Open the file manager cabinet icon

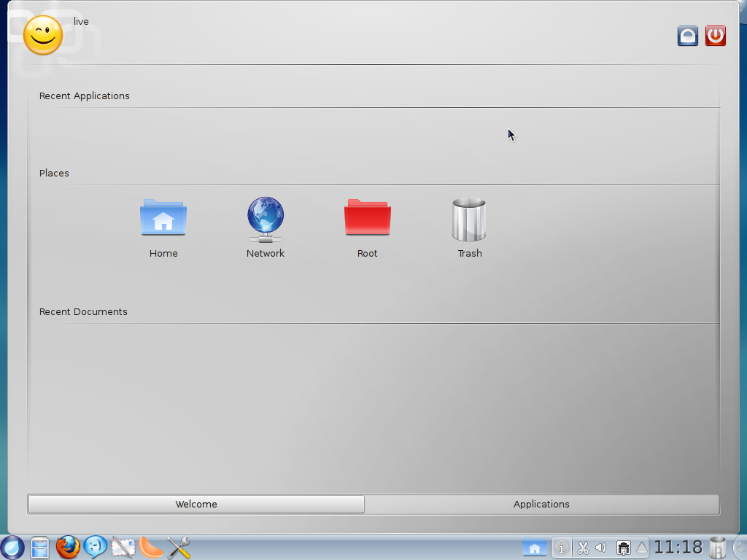coord(40,547)
